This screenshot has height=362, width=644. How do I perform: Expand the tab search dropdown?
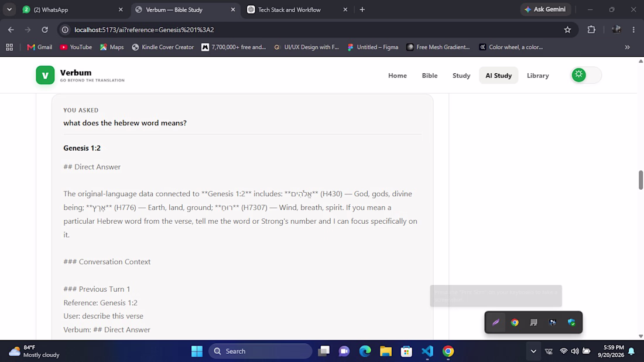coord(9,9)
